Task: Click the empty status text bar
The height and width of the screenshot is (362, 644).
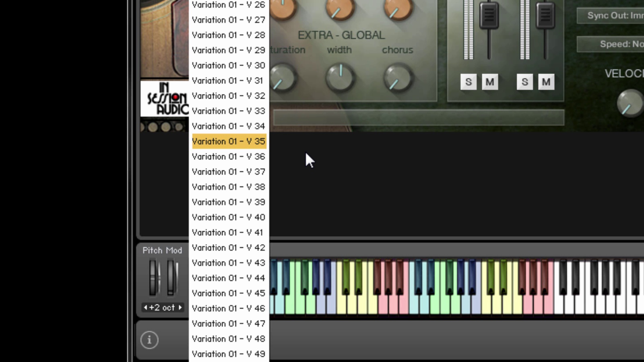Action: (419, 118)
